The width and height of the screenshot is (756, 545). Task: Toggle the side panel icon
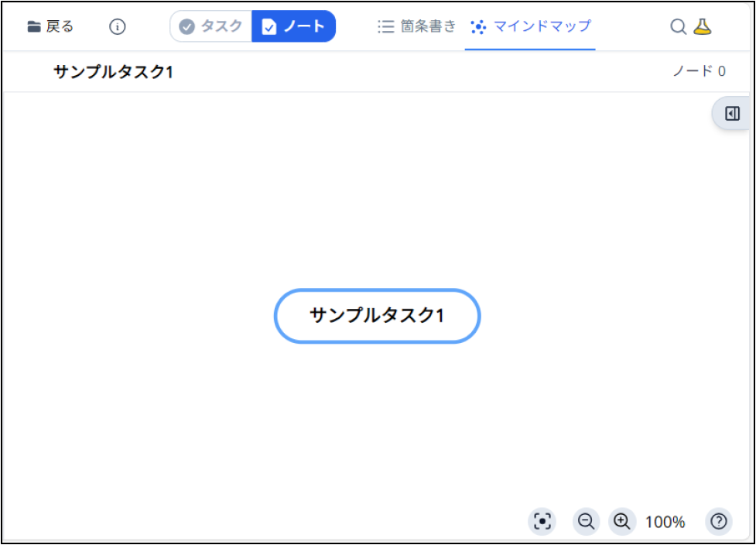(x=732, y=113)
